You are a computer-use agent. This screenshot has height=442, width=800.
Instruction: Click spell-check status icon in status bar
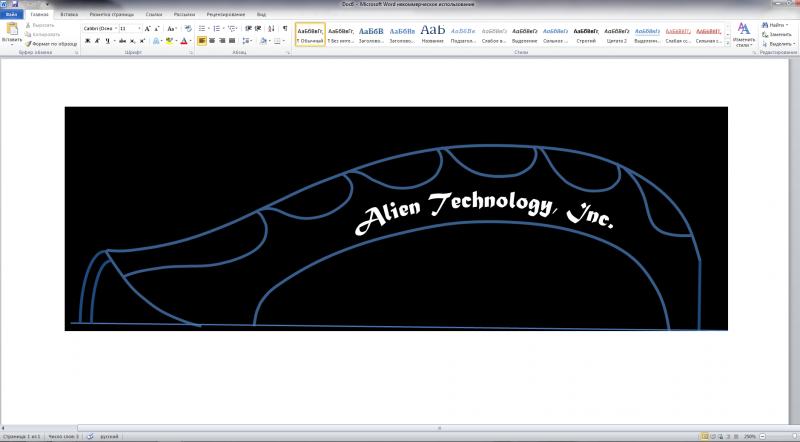pyautogui.click(x=90, y=436)
